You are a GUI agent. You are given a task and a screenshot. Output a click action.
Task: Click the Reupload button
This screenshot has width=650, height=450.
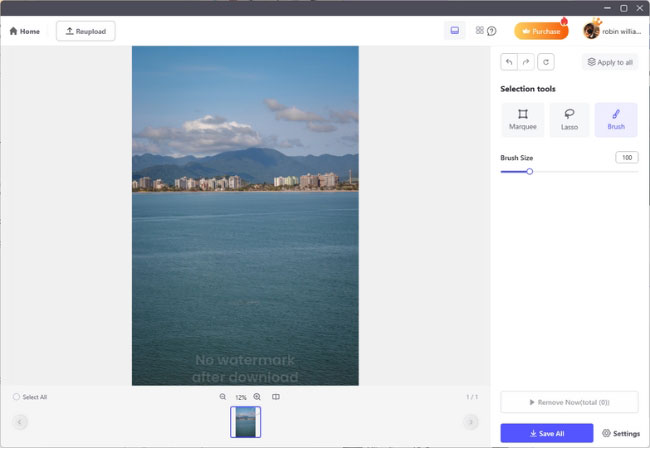(x=85, y=31)
